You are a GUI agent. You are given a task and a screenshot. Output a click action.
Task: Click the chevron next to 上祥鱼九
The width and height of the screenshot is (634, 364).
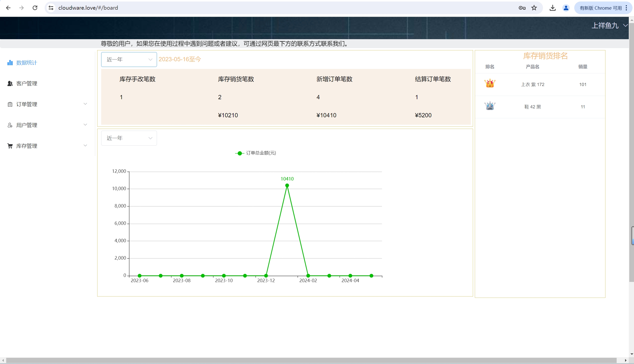click(625, 25)
